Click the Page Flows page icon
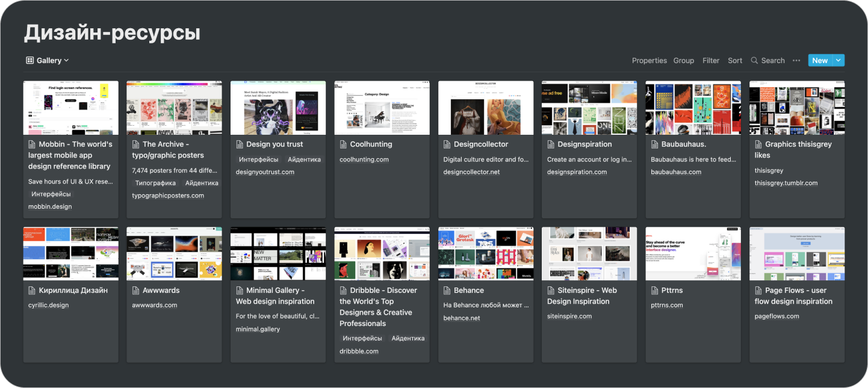 point(758,291)
